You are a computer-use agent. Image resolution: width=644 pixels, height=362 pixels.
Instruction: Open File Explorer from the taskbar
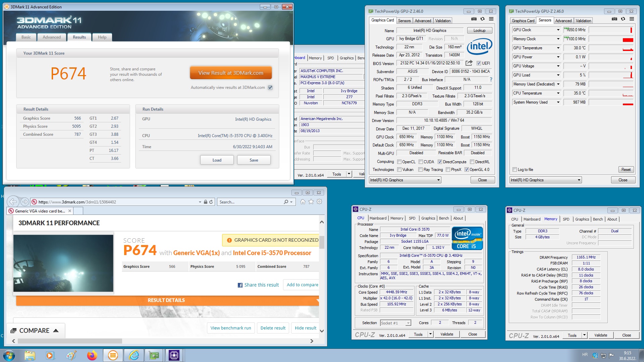30,355
